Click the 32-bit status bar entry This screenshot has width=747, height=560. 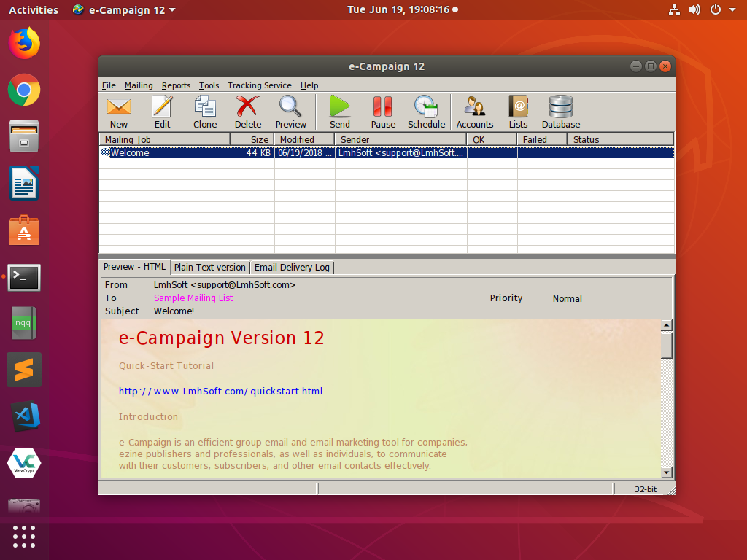click(645, 489)
